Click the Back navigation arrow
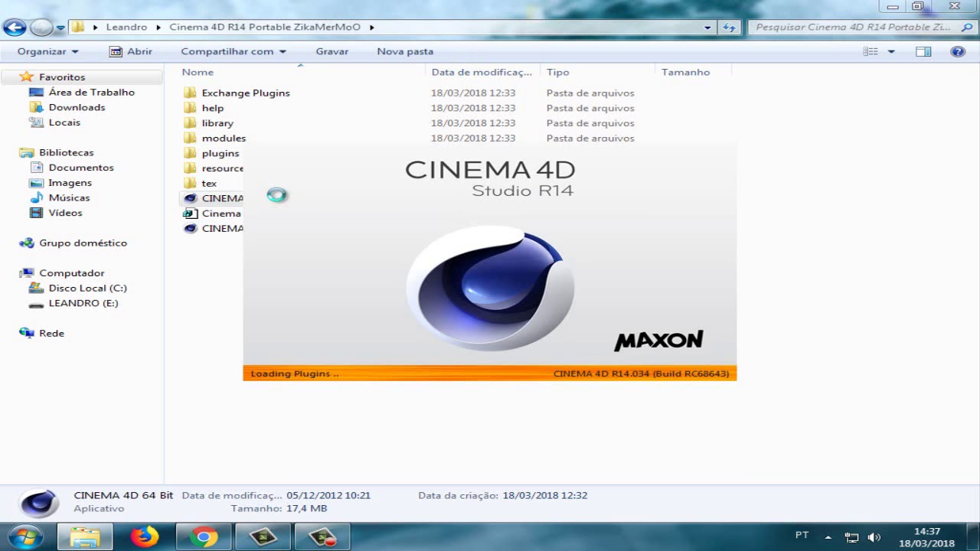The width and height of the screenshot is (980, 551). pos(15,28)
